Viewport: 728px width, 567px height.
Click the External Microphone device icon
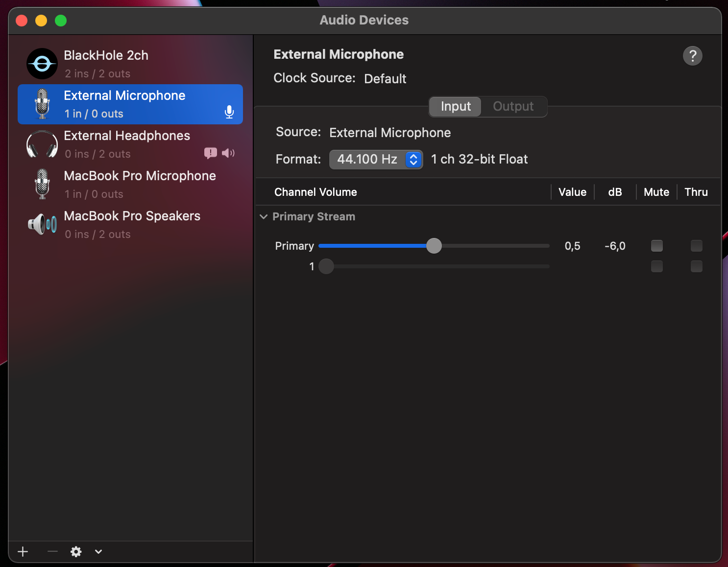[x=43, y=104]
